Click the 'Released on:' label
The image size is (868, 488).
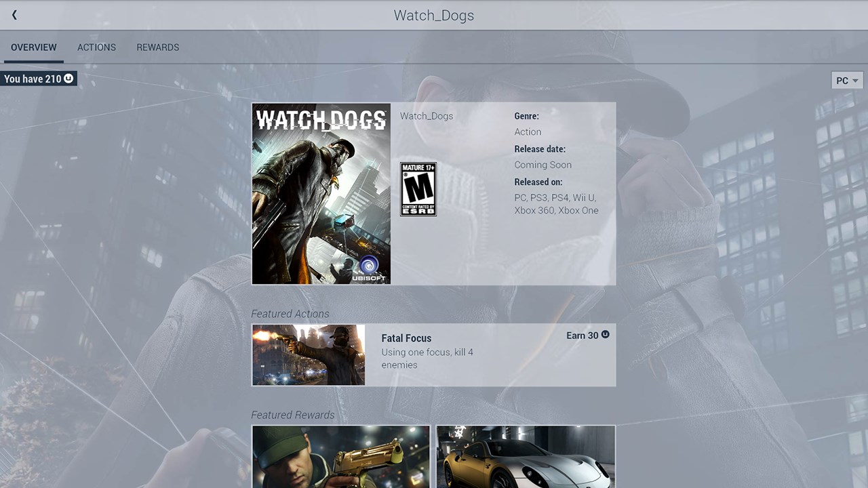point(538,182)
